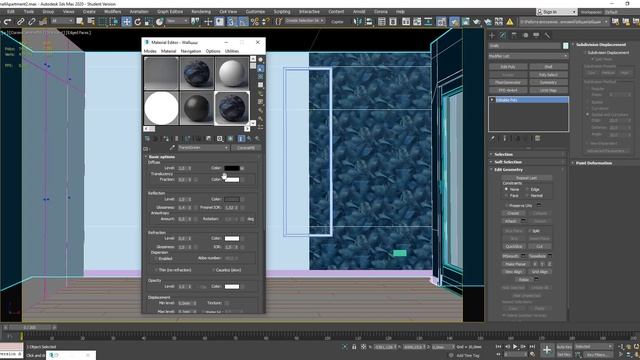This screenshot has width=640, height=360.
Task: Pick material from object eyedropper
Action: coord(172,148)
